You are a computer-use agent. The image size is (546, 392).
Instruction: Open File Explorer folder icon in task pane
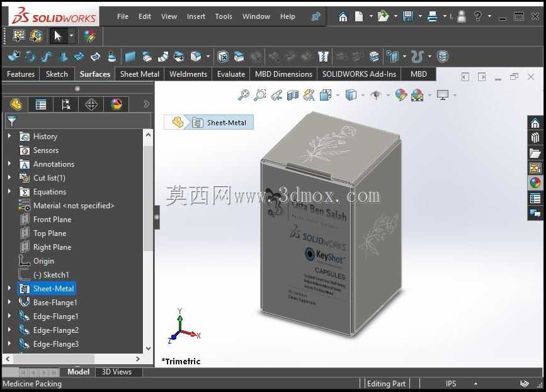click(x=535, y=153)
